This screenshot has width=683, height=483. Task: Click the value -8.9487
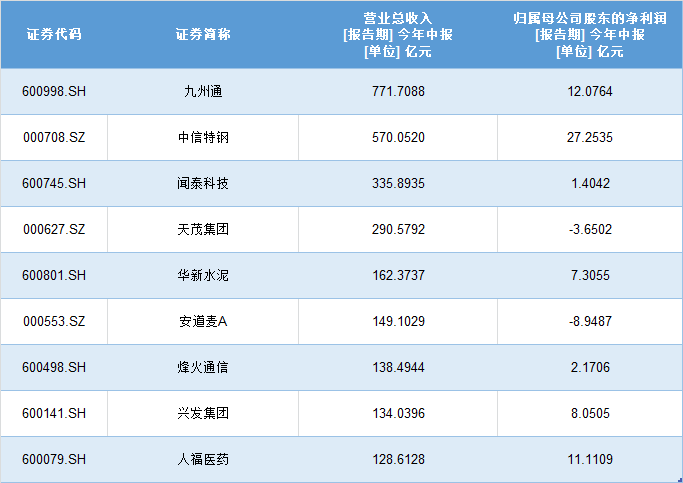(x=590, y=321)
